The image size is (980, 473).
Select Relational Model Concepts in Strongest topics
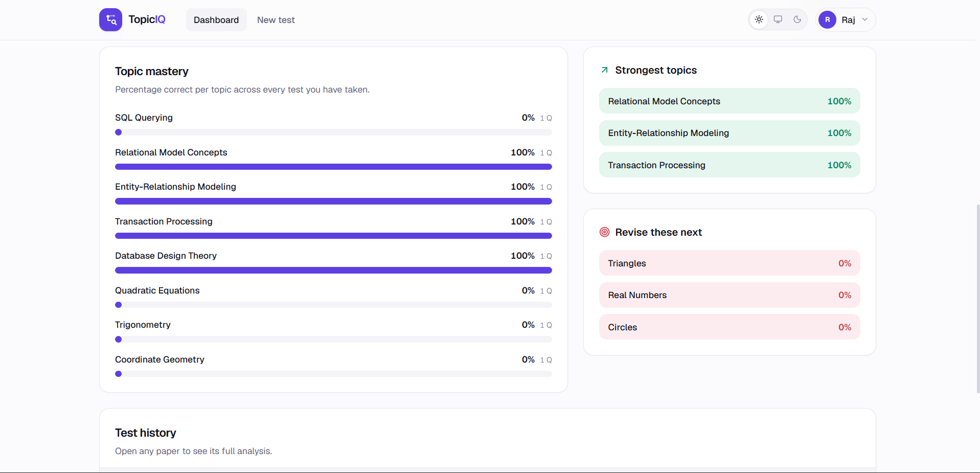[730, 101]
